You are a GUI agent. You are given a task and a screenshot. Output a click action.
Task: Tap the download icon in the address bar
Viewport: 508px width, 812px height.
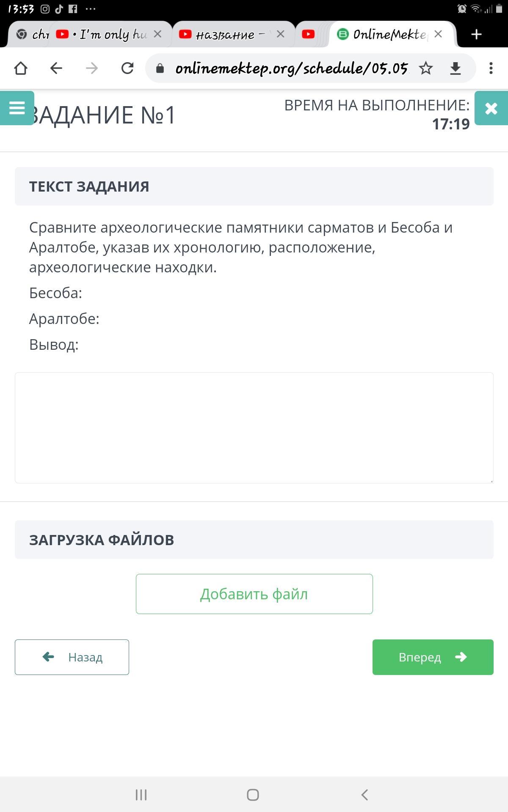click(x=456, y=68)
